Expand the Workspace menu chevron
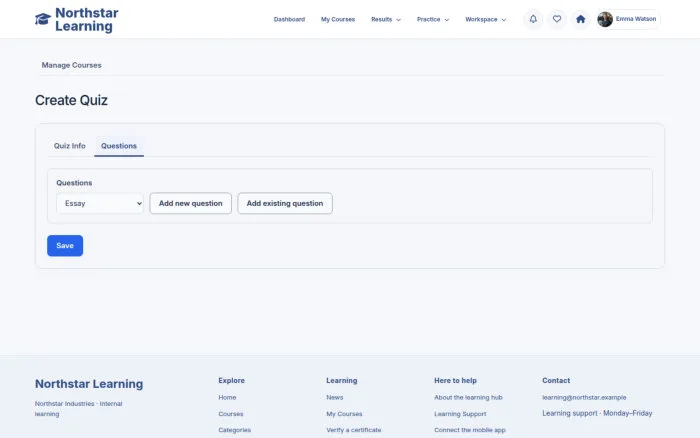This screenshot has width=700, height=438. tap(504, 20)
